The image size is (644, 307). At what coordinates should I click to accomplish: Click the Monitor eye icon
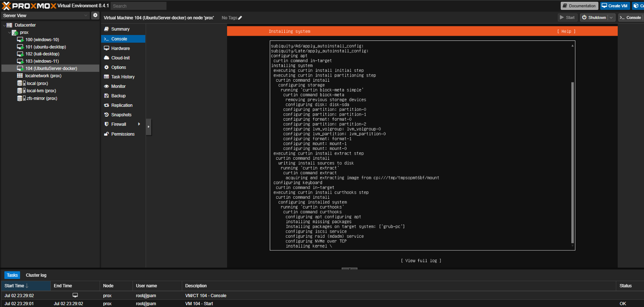point(107,86)
